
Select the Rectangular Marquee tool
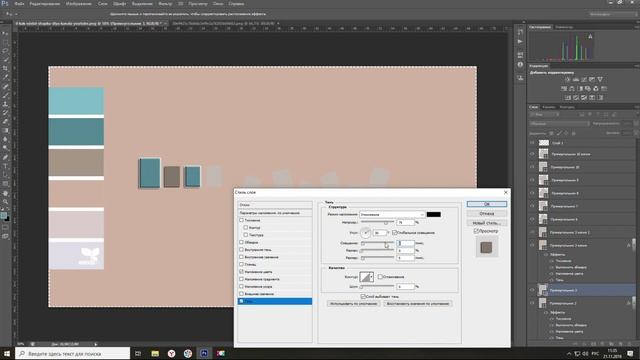5,42
